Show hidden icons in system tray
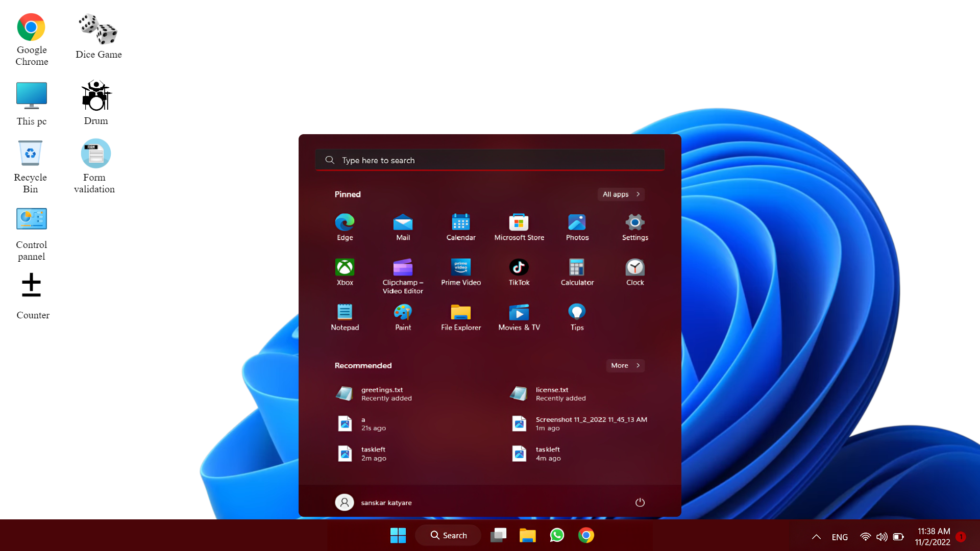 [816, 537]
